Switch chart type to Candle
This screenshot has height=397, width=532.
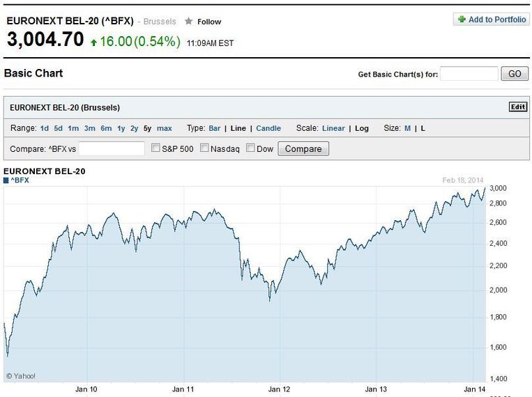pos(268,128)
